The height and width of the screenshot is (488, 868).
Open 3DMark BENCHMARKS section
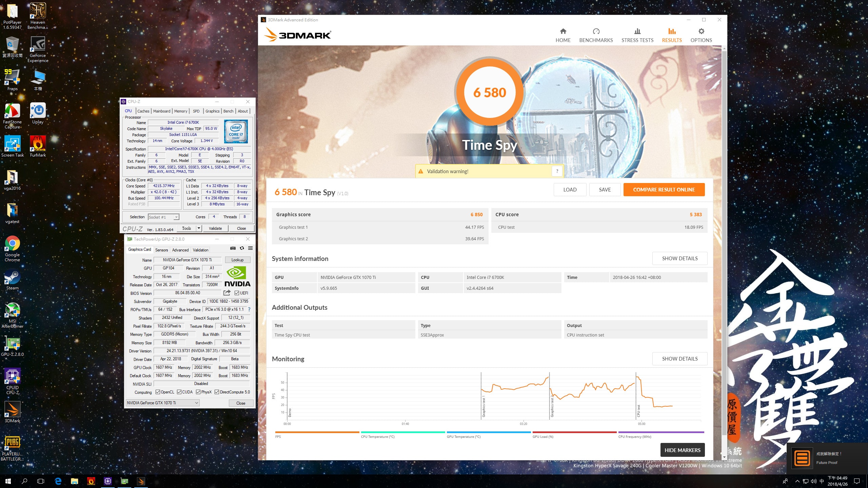point(596,35)
